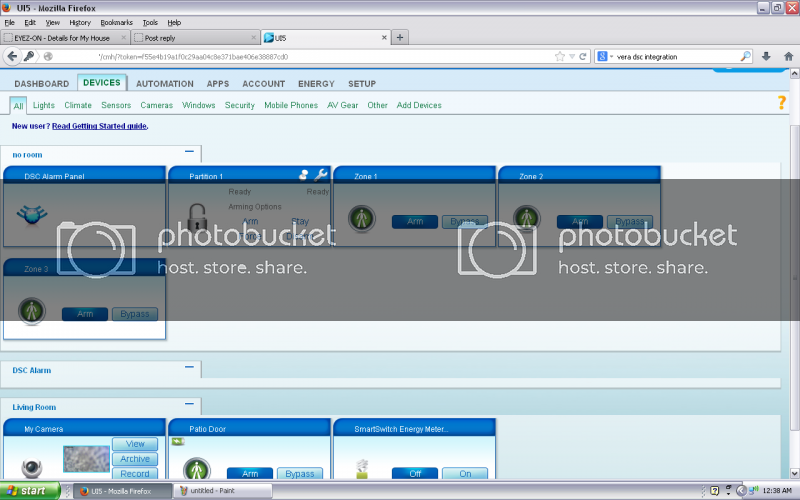Screen dimensions: 800x500
Task: Switch to EYEZ-ON Details browser tab
Action: tap(65, 38)
